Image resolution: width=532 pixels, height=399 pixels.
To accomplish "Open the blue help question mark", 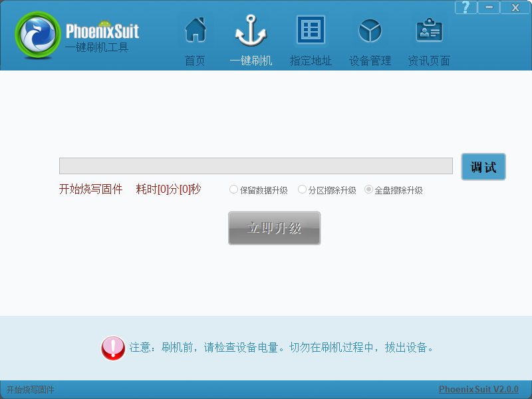I will [x=465, y=7].
